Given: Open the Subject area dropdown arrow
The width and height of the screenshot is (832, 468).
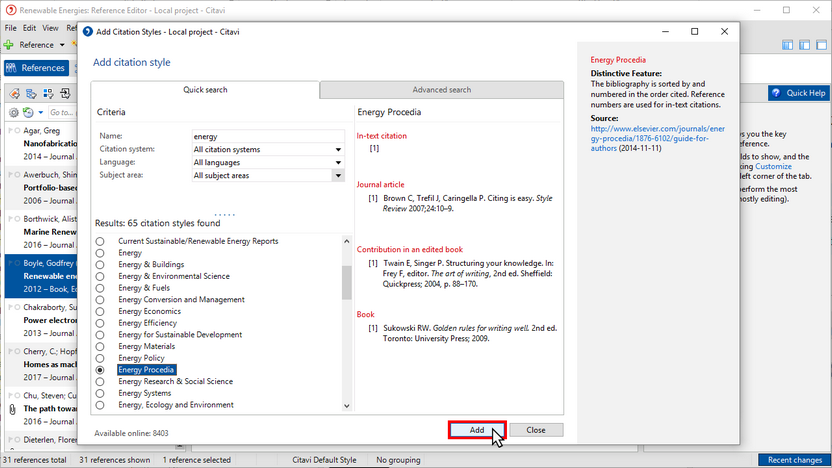Looking at the screenshot, I should [x=338, y=176].
